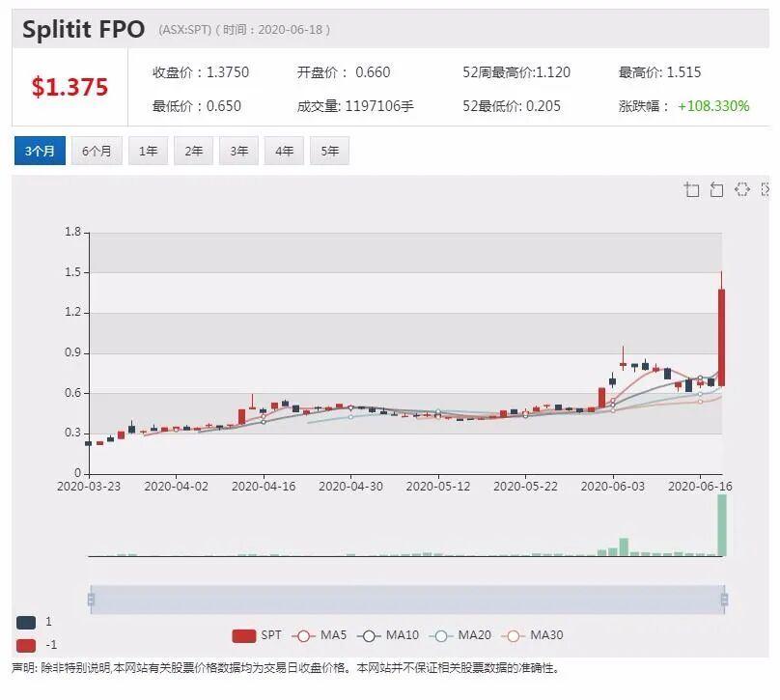Click the 最低价：0.650 value
780x700 pixels.
click(197, 106)
